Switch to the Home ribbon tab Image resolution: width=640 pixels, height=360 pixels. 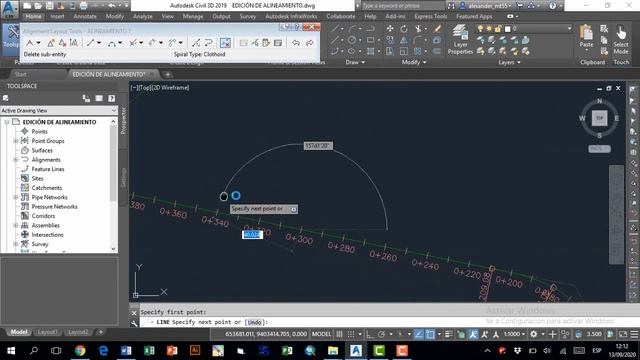(x=33, y=16)
